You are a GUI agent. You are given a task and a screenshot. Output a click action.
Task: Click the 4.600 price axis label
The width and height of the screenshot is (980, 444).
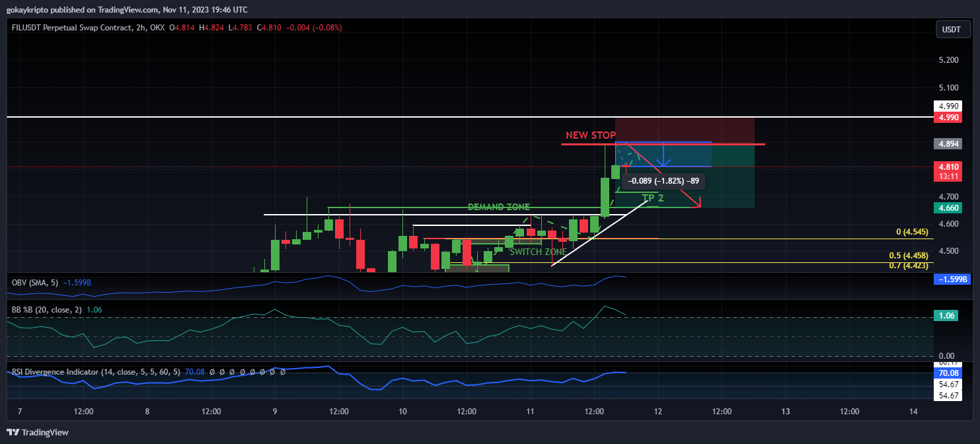coord(948,224)
